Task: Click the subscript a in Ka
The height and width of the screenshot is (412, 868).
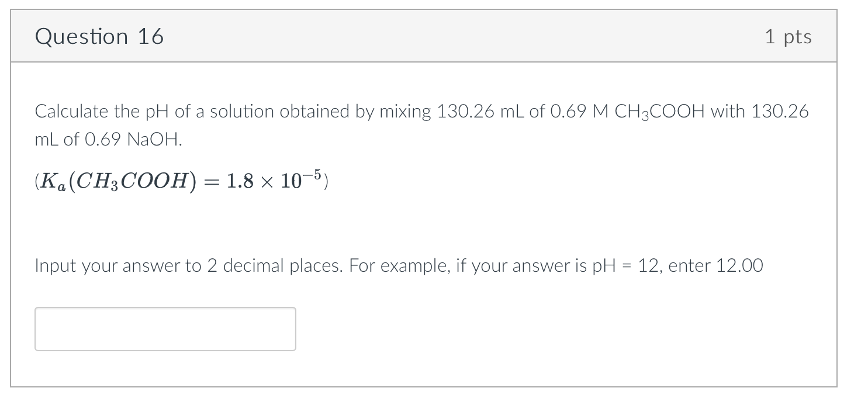Action: coord(61,186)
